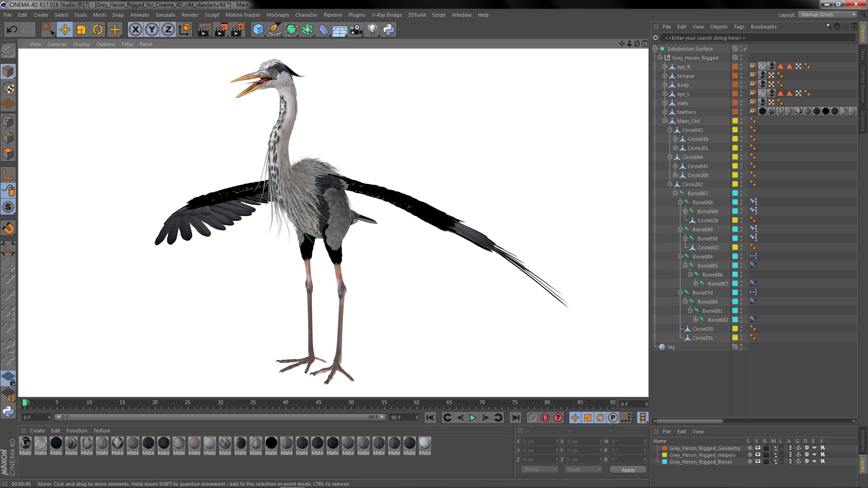Collapse the Grey_Heron_Rigged hierarchy

[660, 57]
